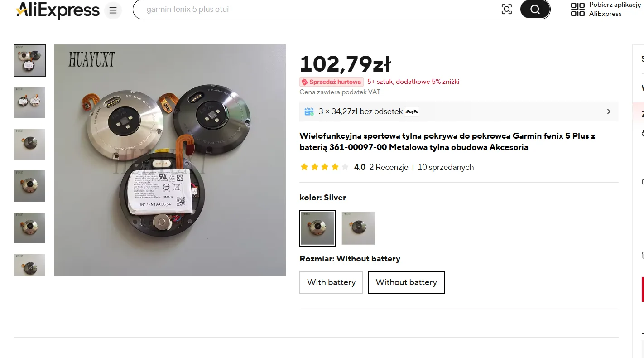Screen dimensions: 644x358
Task: Select the Without battery option
Action: [x=406, y=282]
